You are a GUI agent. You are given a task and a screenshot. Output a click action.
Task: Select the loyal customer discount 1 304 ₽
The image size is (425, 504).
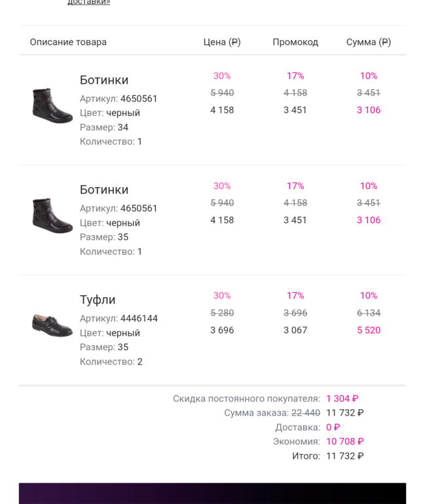click(342, 399)
